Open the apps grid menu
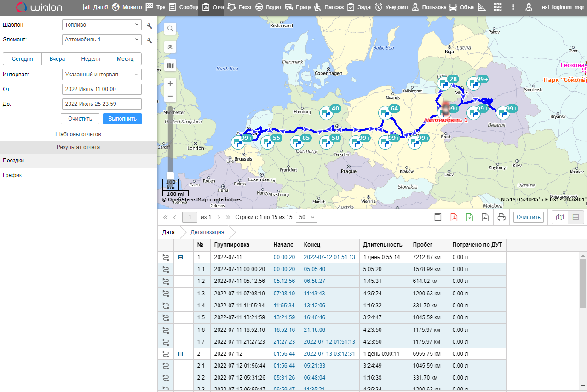The height and width of the screenshot is (392, 587). tap(497, 7)
